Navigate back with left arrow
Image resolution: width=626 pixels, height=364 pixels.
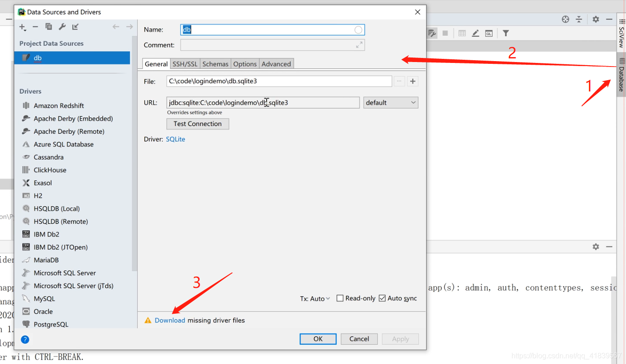pyautogui.click(x=116, y=27)
